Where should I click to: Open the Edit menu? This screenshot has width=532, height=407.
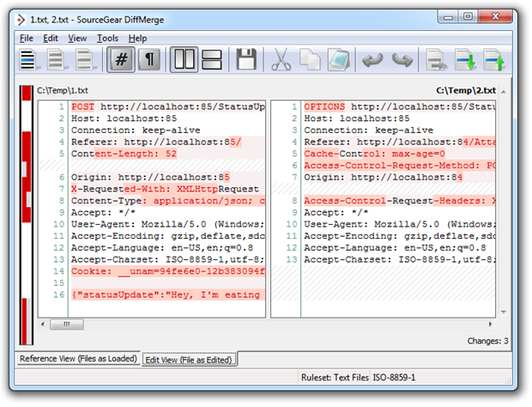(51, 39)
